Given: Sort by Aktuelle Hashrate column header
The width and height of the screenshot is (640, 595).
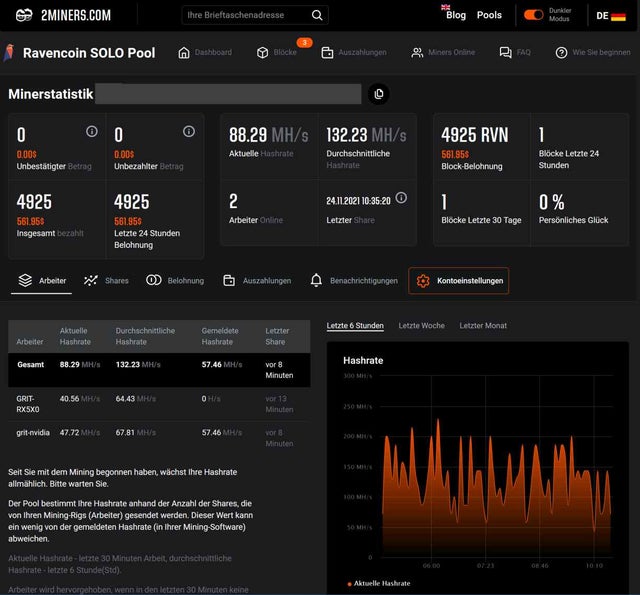Looking at the screenshot, I should 75,336.
